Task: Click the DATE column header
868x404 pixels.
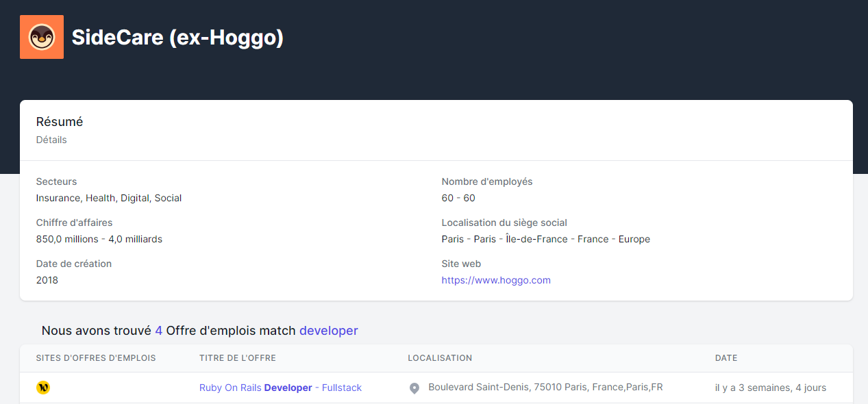Action: pos(726,358)
